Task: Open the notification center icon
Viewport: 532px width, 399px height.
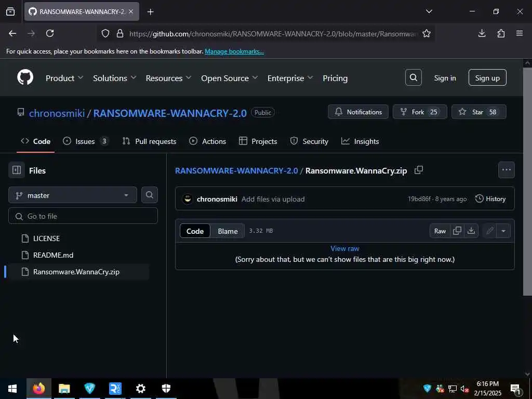Action: point(516,389)
